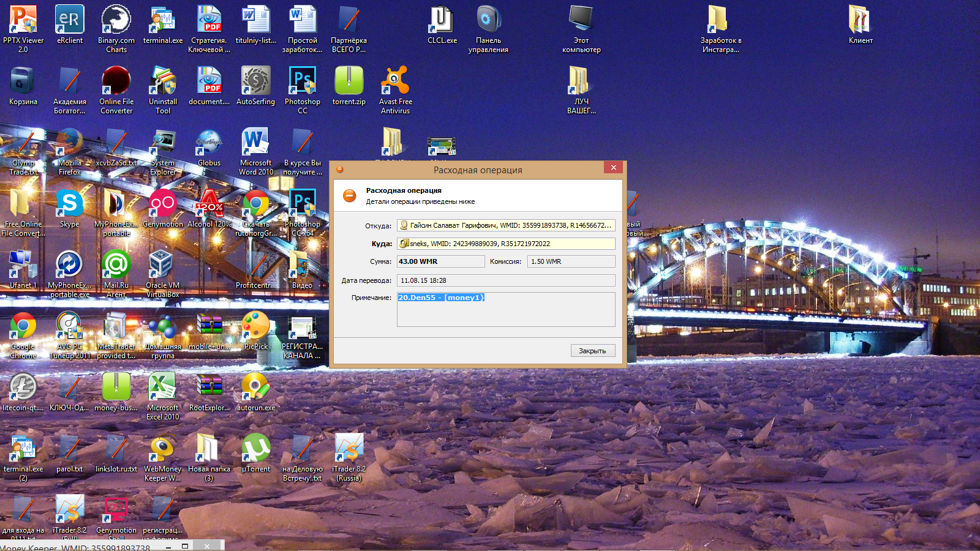The width and height of the screenshot is (980, 551).
Task: Open the Uninstall Tool shortcut
Action: pyautogui.click(x=163, y=89)
